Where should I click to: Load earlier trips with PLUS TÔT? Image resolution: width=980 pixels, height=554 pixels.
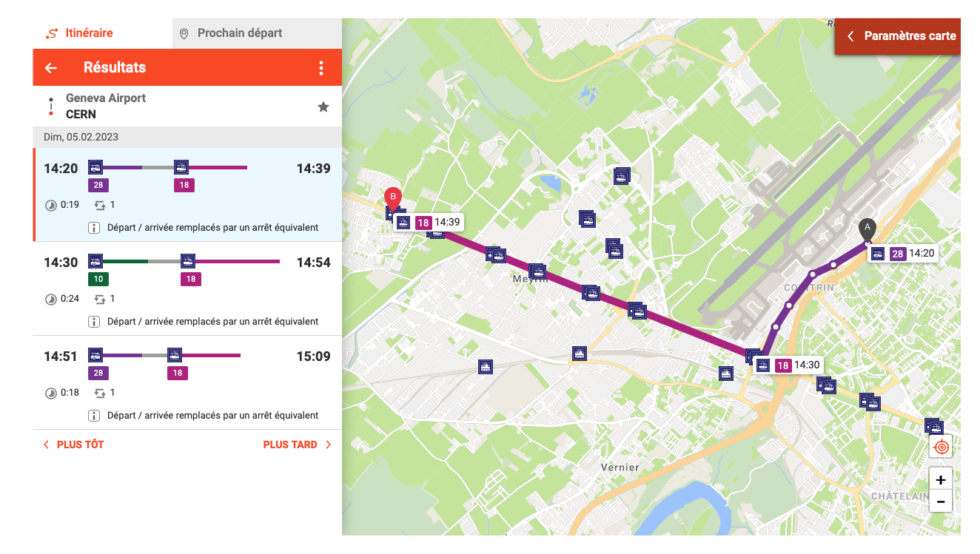tap(73, 445)
